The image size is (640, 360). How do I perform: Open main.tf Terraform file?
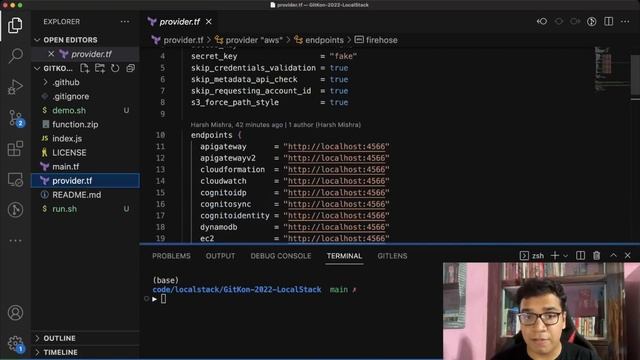click(65, 167)
